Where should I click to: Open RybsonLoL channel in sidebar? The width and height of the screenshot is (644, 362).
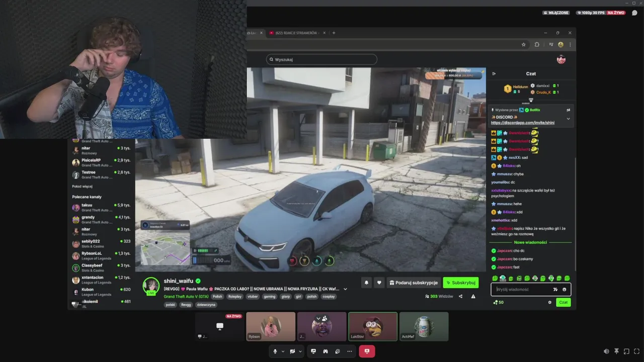tap(101, 255)
